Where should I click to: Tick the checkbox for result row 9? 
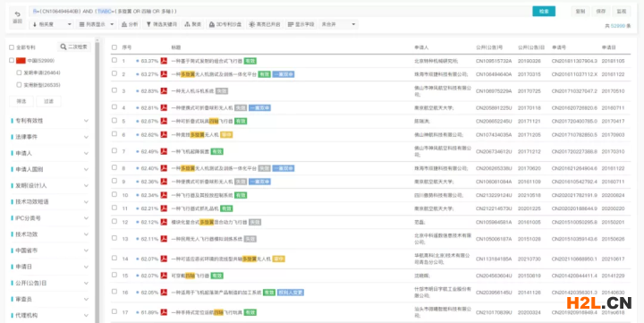(114, 181)
